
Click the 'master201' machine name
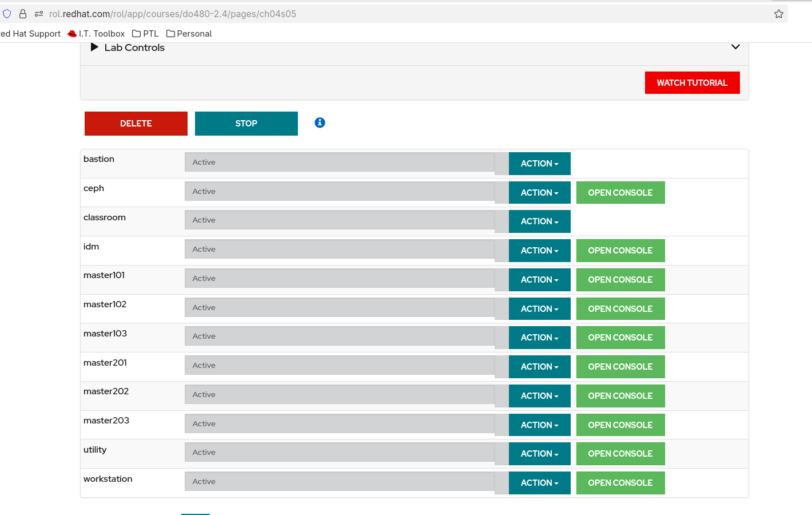pos(105,363)
